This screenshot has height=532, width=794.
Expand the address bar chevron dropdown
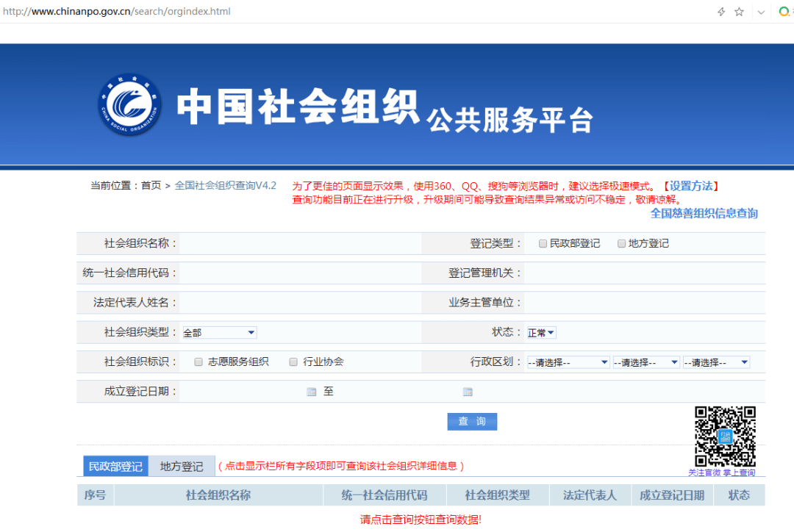[761, 12]
